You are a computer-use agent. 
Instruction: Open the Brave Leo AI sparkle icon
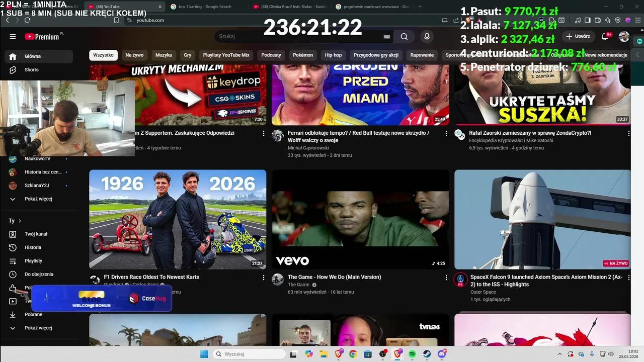coord(608,20)
